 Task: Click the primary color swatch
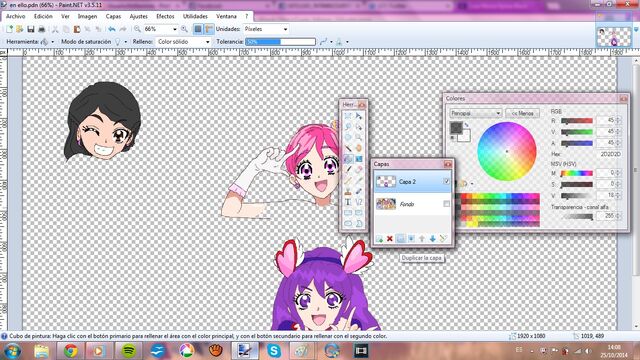[x=456, y=128]
